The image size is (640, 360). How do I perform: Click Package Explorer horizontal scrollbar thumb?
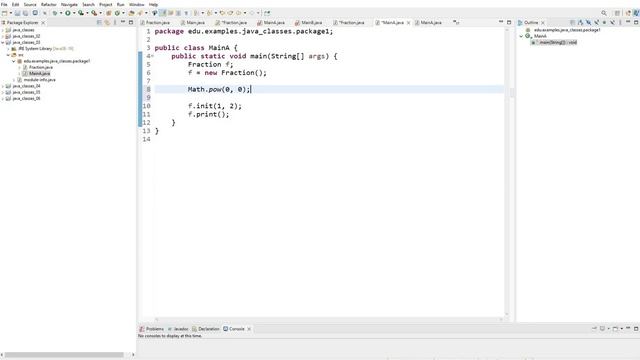(x=64, y=355)
